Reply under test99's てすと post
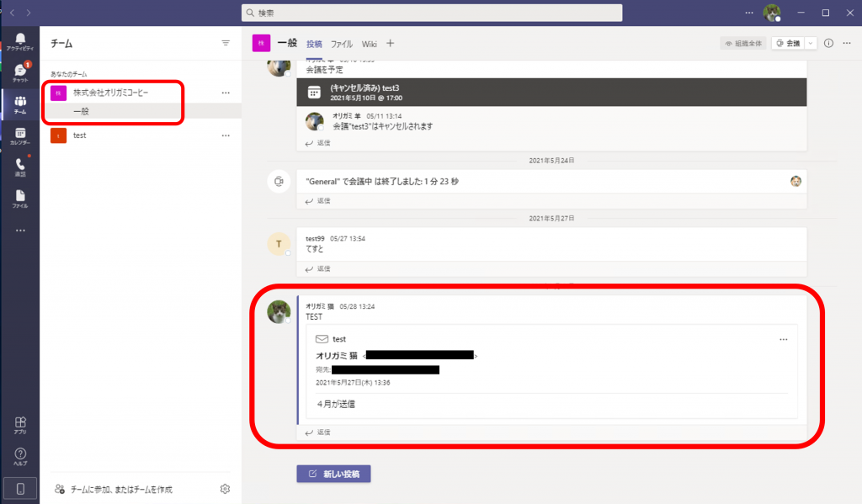862x504 pixels. pos(317,268)
